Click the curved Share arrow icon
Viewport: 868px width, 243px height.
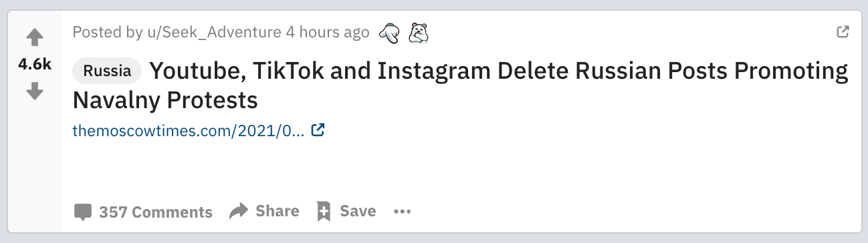[x=238, y=212]
